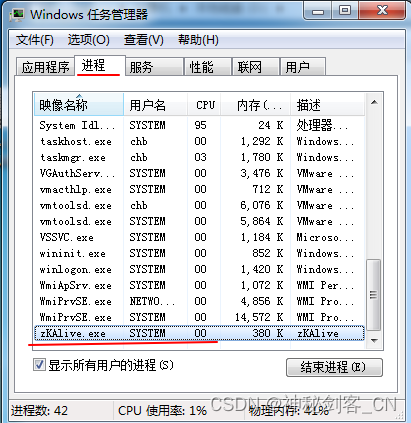Click the 结束进程(E) button
Viewport: 411px width, 423px height.
pos(334,367)
